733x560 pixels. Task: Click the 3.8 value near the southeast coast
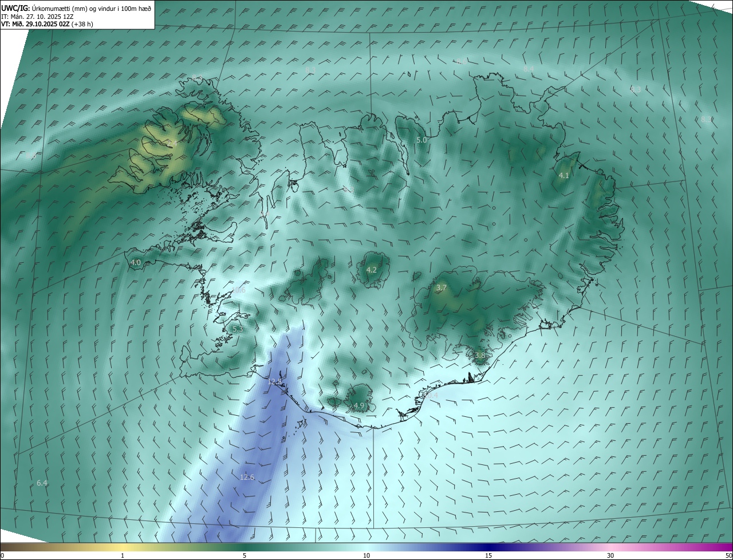point(480,355)
